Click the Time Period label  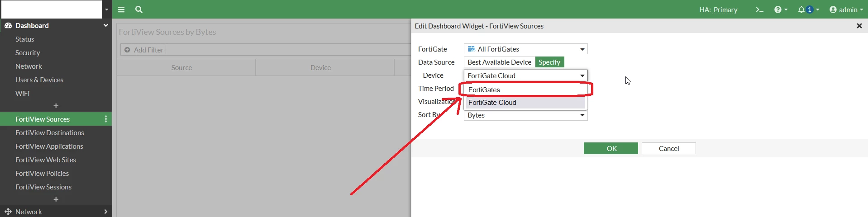coord(436,89)
